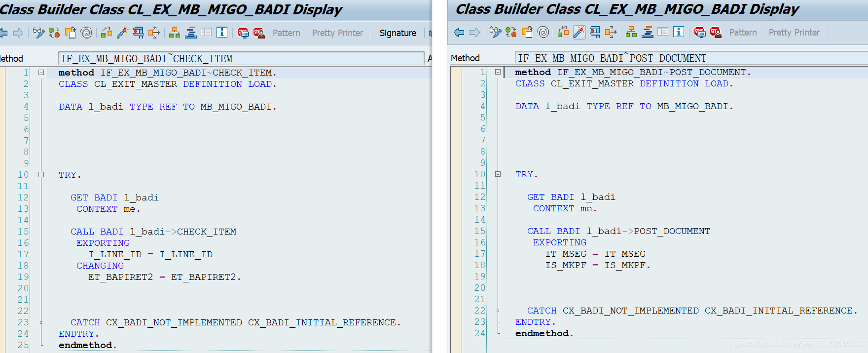The image size is (868, 353).
Task: Run test (vise) icon in left window
Action: pyautogui.click(x=139, y=33)
